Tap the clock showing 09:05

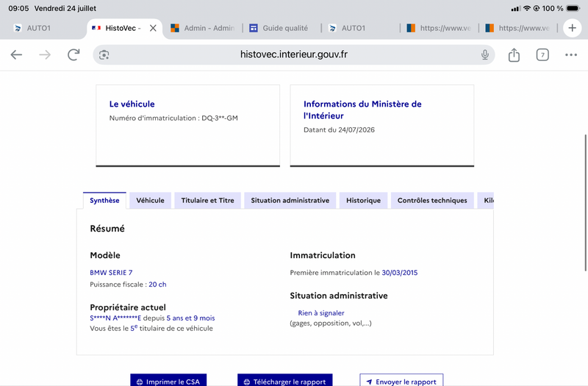18,8
